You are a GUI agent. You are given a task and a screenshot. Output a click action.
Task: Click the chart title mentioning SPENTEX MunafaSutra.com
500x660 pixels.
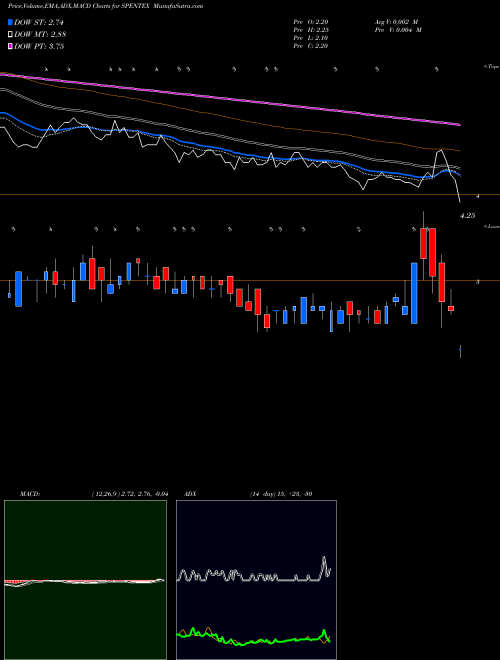click(x=105, y=6)
